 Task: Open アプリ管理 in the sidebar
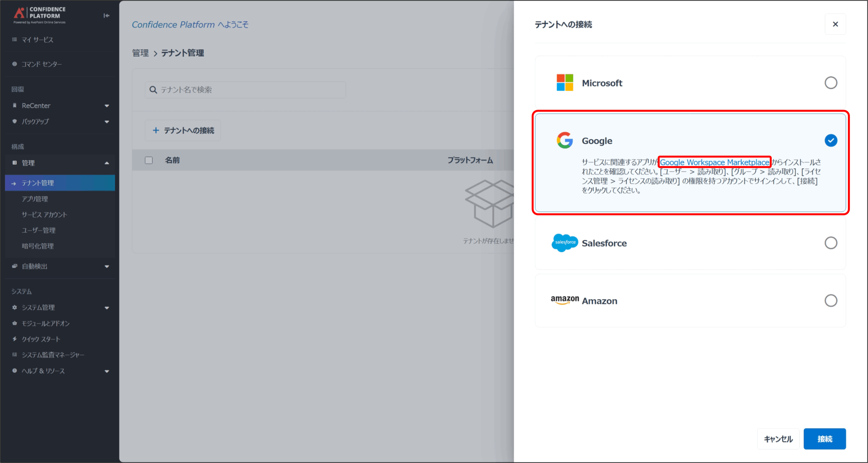[x=35, y=199]
